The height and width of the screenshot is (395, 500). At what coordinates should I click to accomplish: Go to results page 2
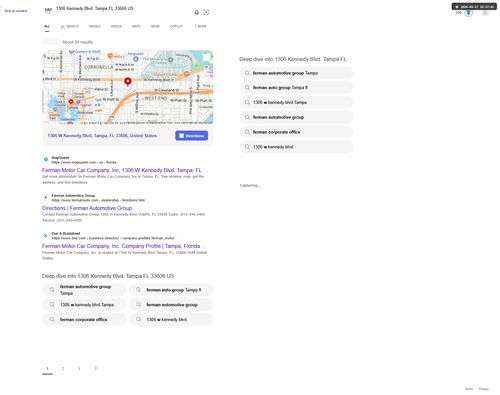[63, 368]
